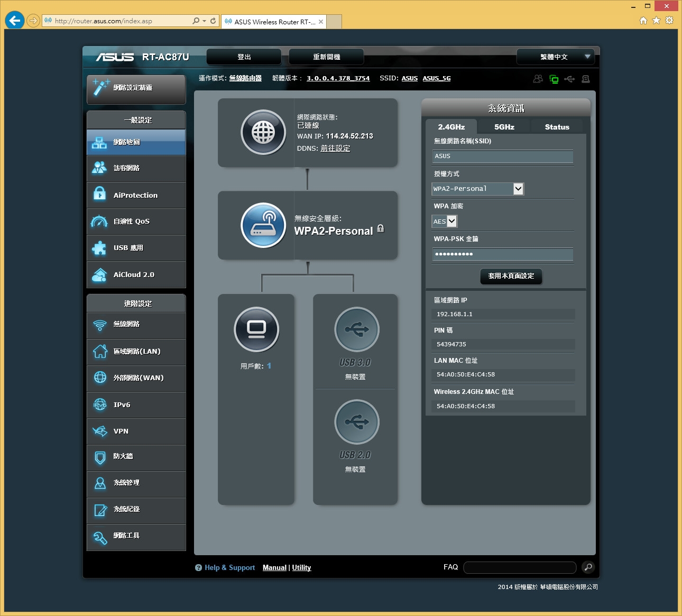The image size is (682, 616).
Task: Click the FAQ search magnifier icon
Action: pos(588,567)
